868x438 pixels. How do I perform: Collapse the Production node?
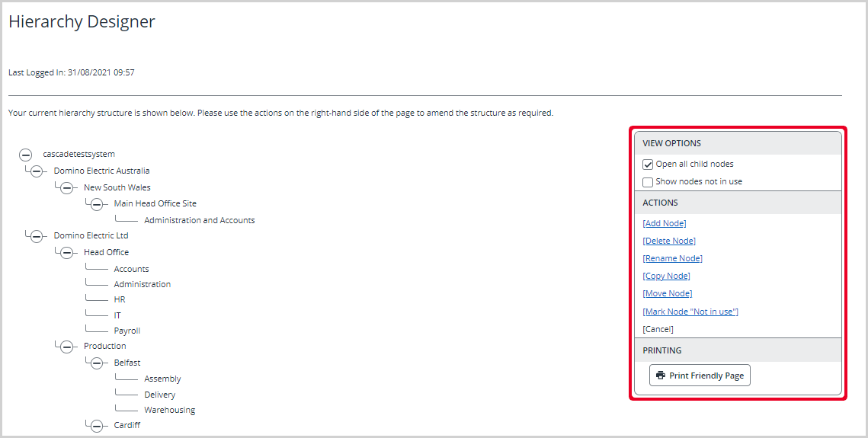pos(66,347)
